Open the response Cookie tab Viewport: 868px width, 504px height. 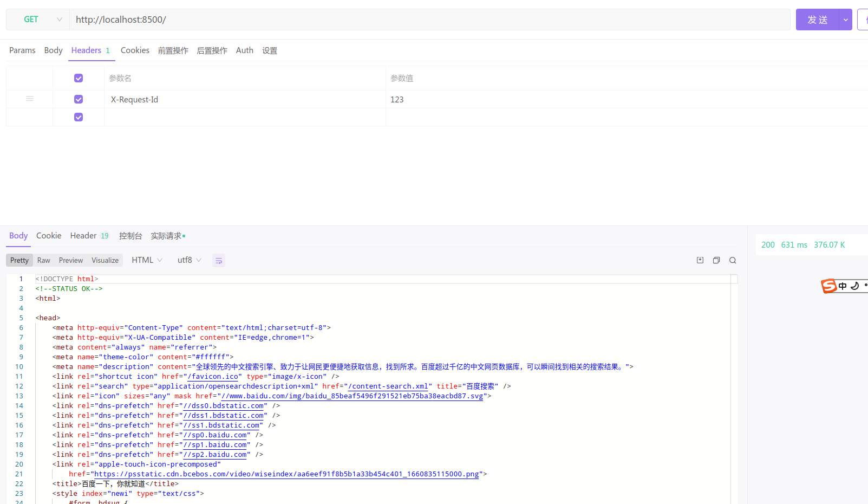pyautogui.click(x=49, y=236)
